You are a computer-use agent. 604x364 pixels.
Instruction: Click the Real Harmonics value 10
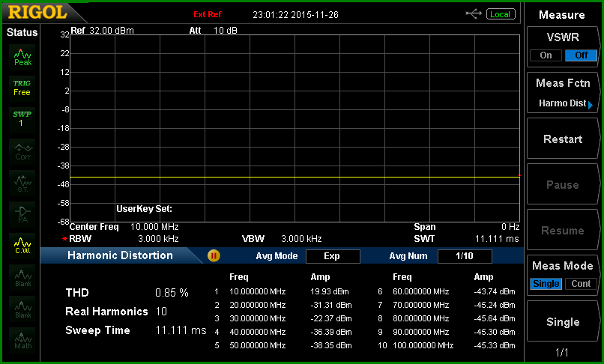[161, 312]
